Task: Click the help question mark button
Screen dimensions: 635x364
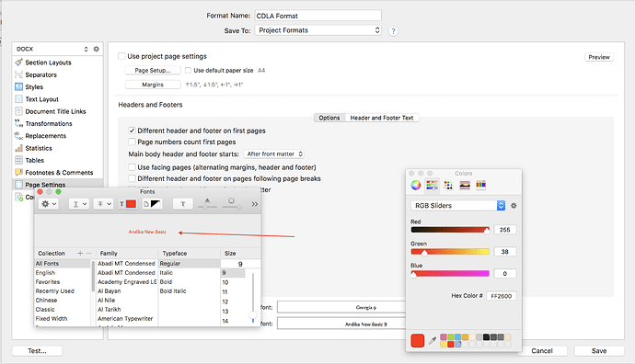Action: click(393, 31)
